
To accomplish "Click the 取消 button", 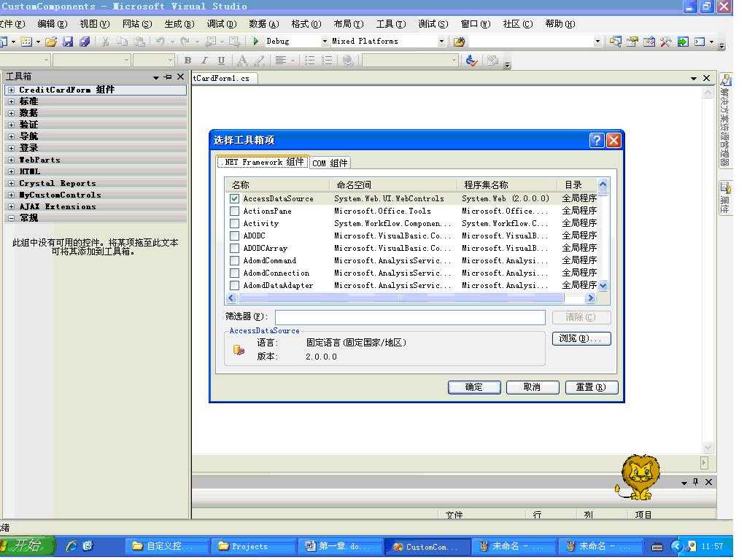I will [532, 387].
